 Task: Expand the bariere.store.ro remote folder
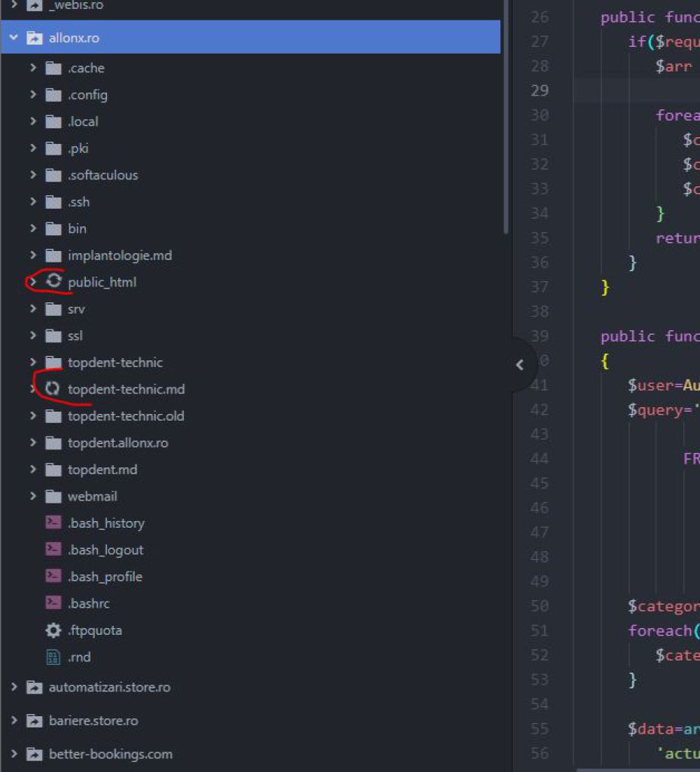pyautogui.click(x=14, y=720)
